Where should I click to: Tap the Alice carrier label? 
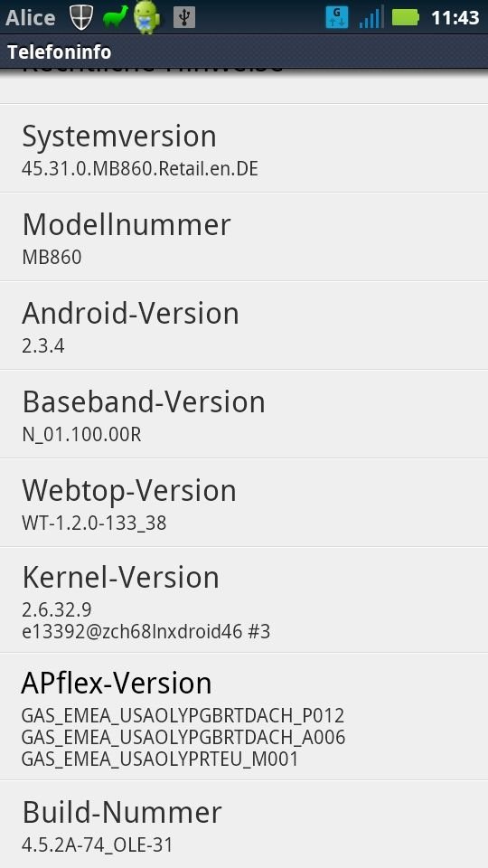click(x=31, y=18)
